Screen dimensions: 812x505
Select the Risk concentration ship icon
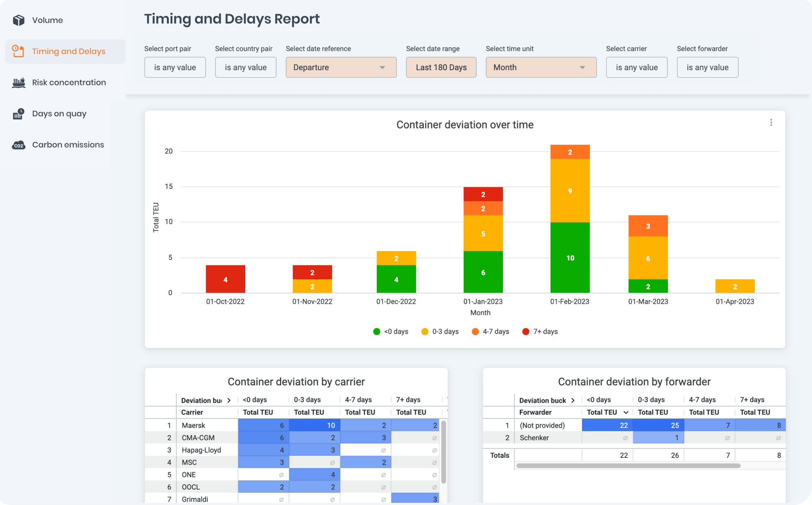tap(18, 82)
